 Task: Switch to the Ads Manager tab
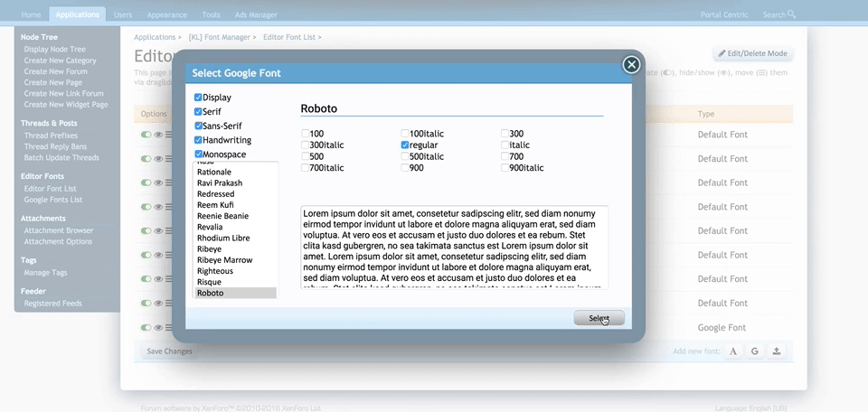pos(257,15)
